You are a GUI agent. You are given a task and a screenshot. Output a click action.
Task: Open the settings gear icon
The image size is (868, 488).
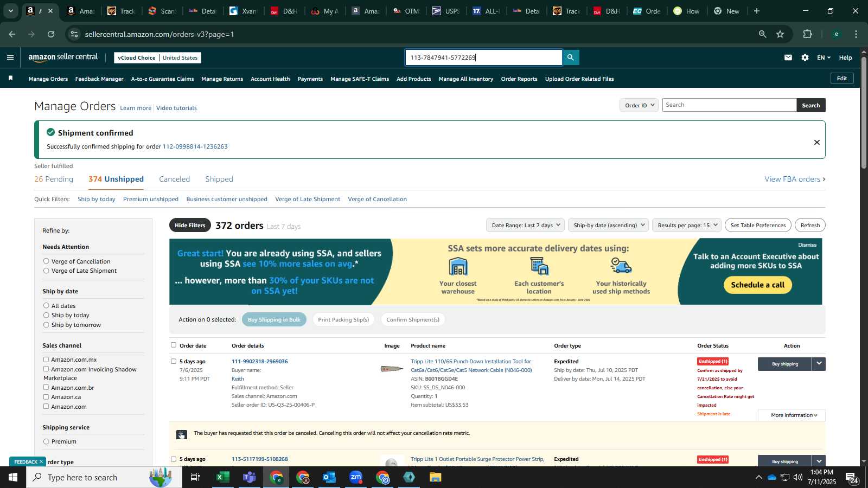[805, 57]
